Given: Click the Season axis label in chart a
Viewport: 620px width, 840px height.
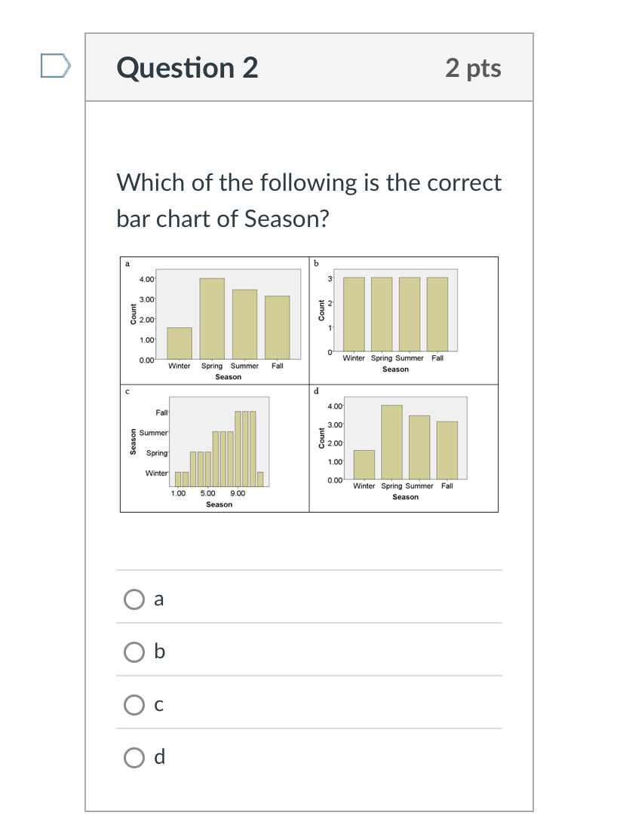Looking at the screenshot, I should tap(228, 376).
